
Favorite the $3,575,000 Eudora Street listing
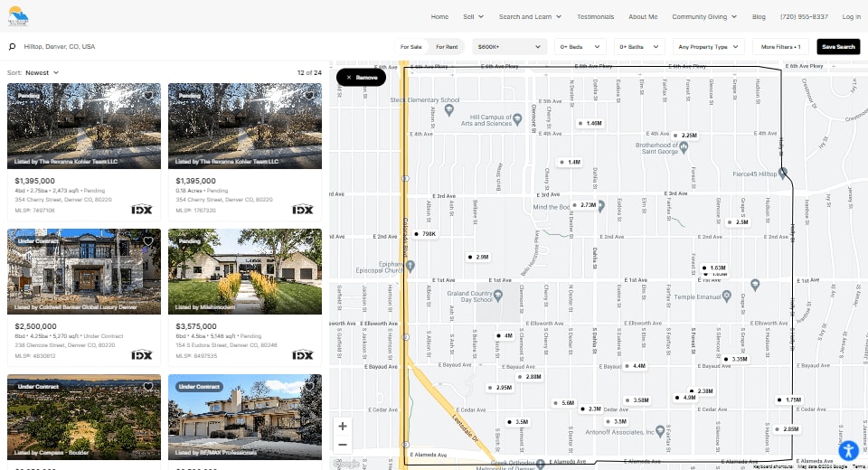pos(309,241)
